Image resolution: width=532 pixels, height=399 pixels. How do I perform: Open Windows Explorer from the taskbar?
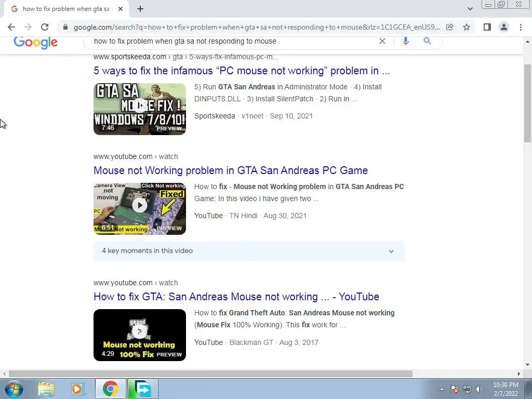coord(46,389)
